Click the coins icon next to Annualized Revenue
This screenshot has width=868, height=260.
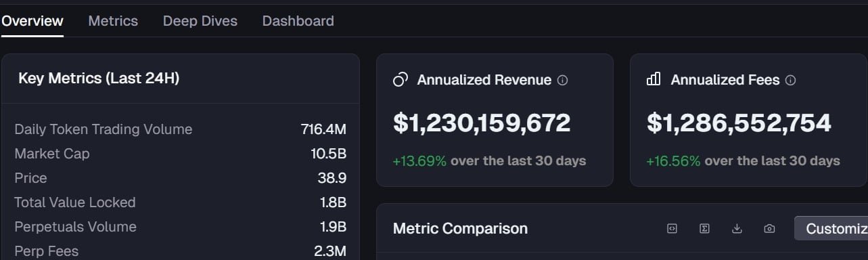[x=401, y=80]
